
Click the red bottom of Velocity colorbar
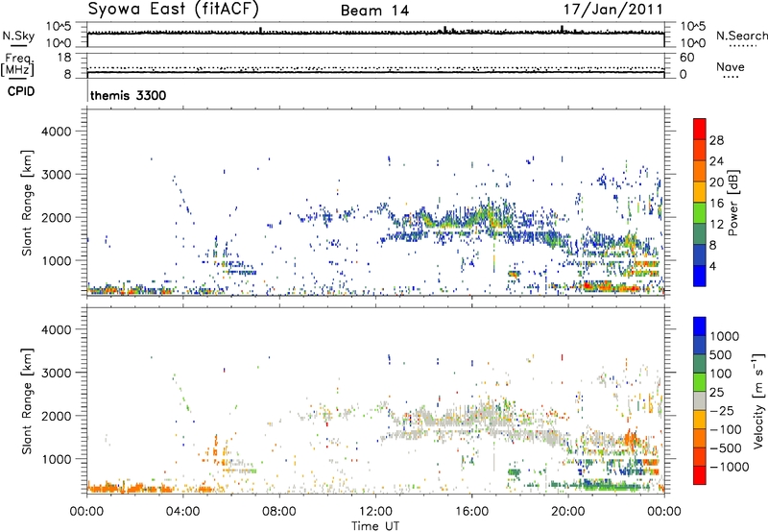(x=700, y=475)
